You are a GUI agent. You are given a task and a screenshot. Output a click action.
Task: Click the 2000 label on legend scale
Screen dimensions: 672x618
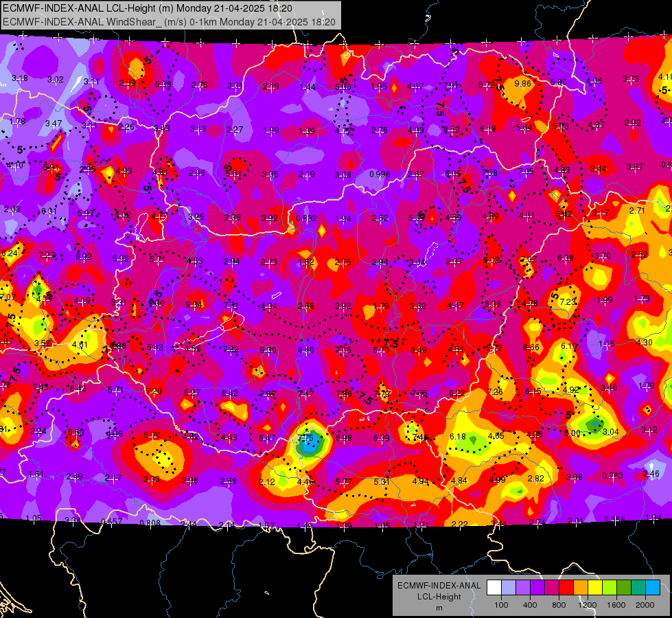coord(645,605)
